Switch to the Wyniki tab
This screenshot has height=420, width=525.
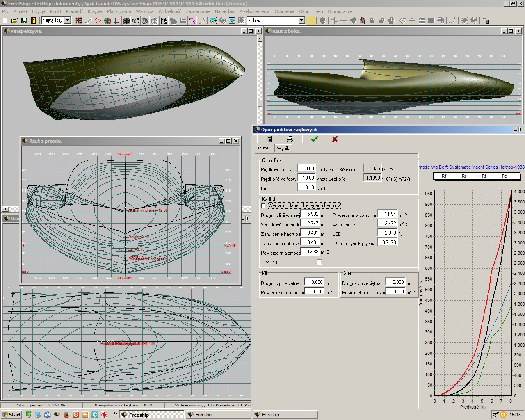point(283,148)
